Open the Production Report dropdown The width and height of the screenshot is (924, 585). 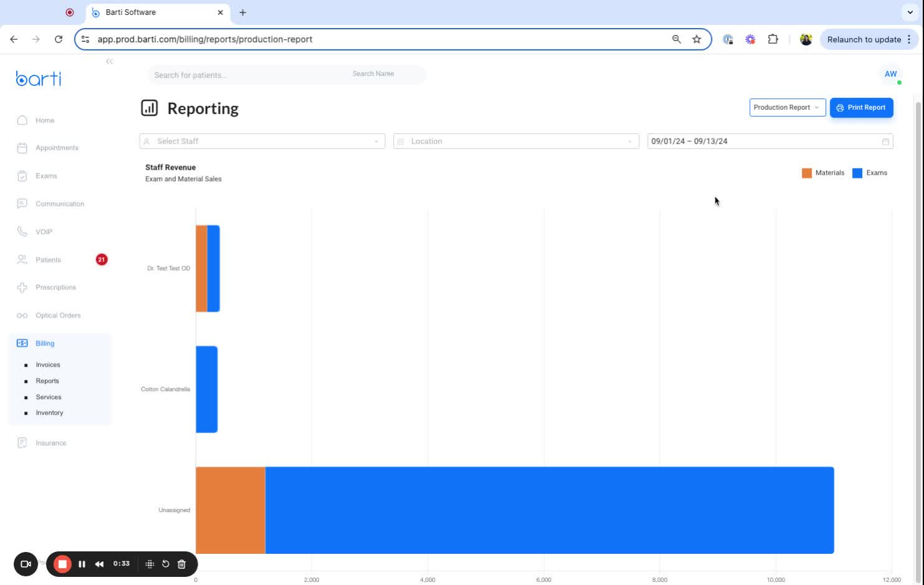pos(787,107)
